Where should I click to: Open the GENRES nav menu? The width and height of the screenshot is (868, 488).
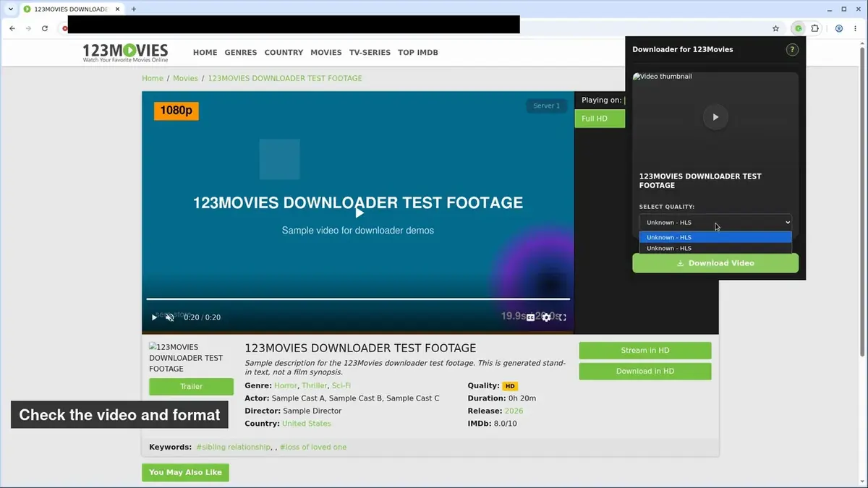[x=241, y=52]
